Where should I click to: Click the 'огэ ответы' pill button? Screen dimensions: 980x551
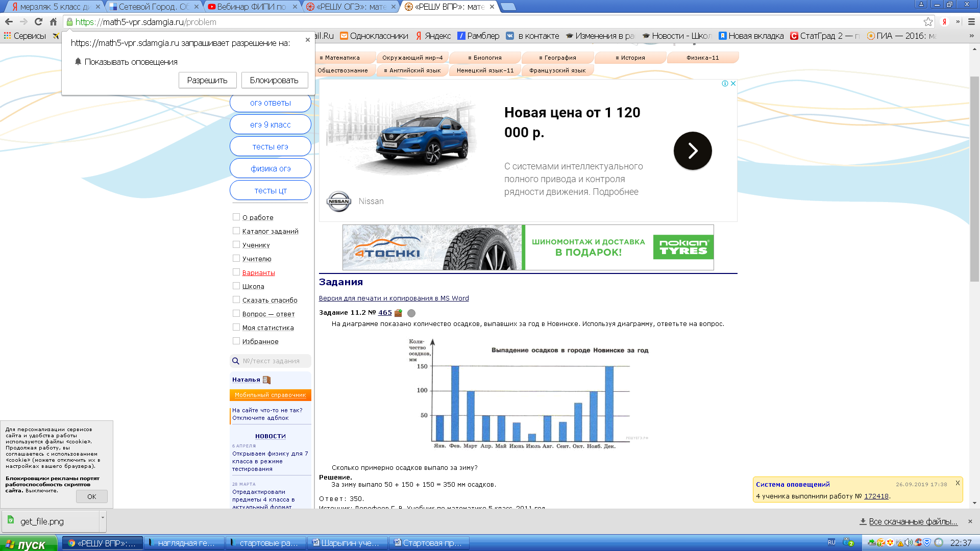[x=271, y=103]
